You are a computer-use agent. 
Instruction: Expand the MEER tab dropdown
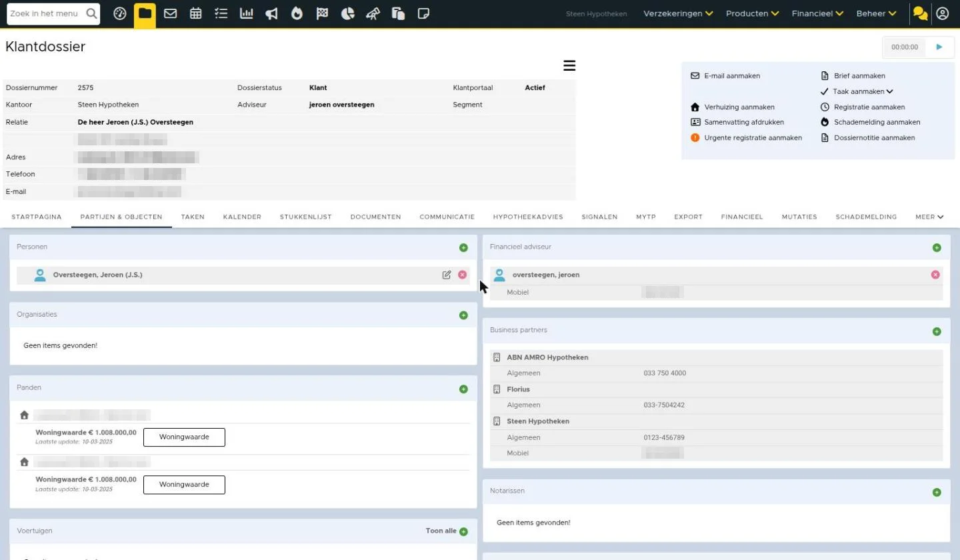(x=929, y=217)
